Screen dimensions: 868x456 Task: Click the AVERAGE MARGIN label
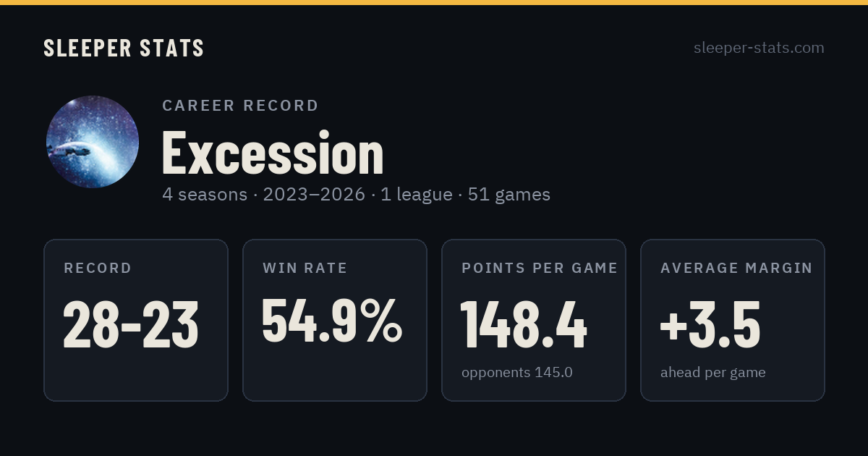(736, 268)
